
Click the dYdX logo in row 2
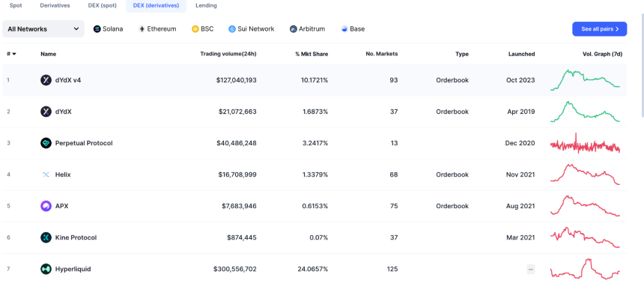46,112
